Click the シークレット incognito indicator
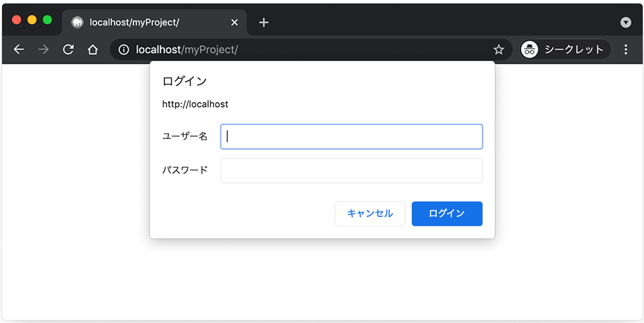This screenshot has height=323, width=644. click(x=565, y=50)
